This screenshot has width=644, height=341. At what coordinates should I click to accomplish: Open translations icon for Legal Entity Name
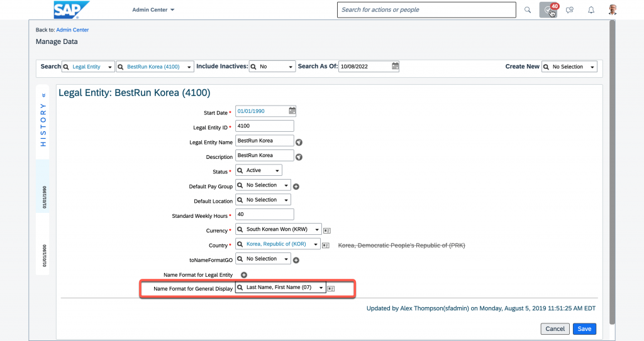299,143
